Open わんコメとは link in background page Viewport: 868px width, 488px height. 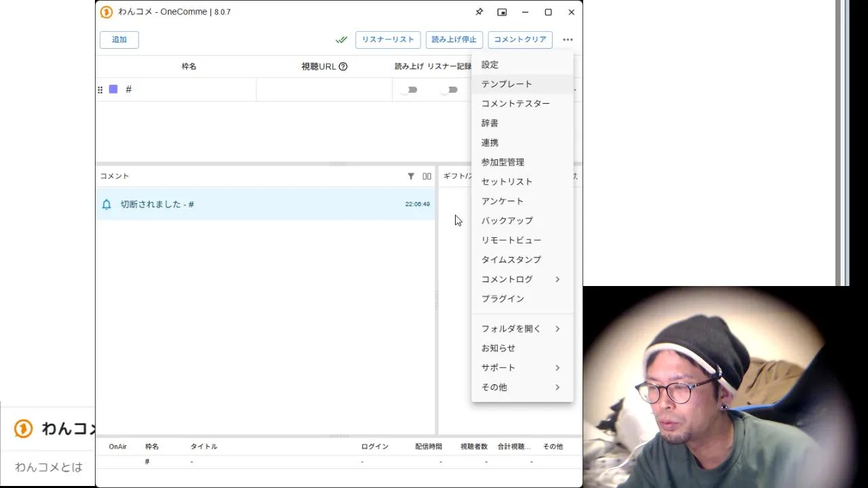[x=49, y=467]
